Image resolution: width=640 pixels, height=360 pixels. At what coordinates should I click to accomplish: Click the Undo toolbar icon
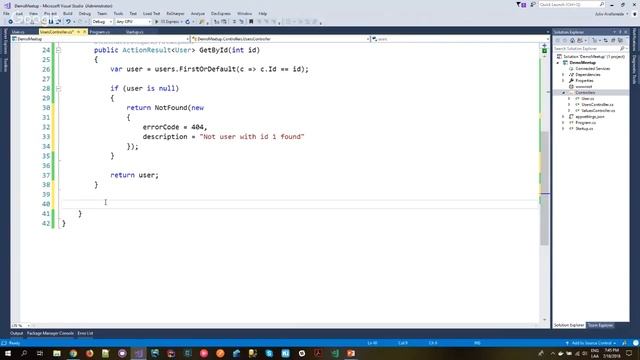pyautogui.click(x=68, y=22)
